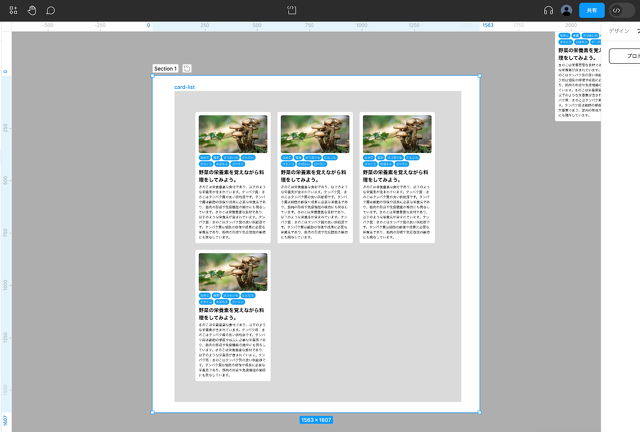Toggle Dev Mode code switch
Image resolution: width=640 pixels, height=432 pixels.
[x=620, y=10]
